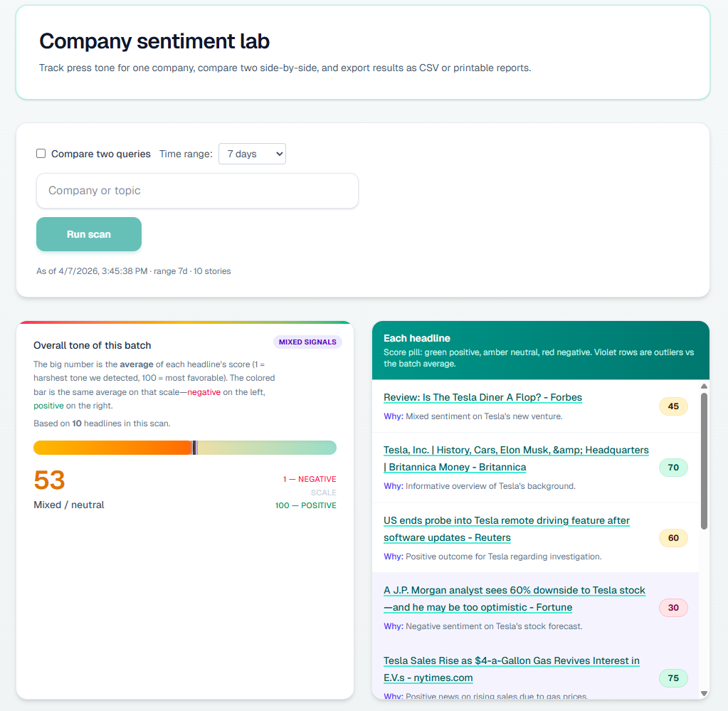This screenshot has width=728, height=711.
Task: Enable the Compare two queries checkbox
Action: coord(41,153)
